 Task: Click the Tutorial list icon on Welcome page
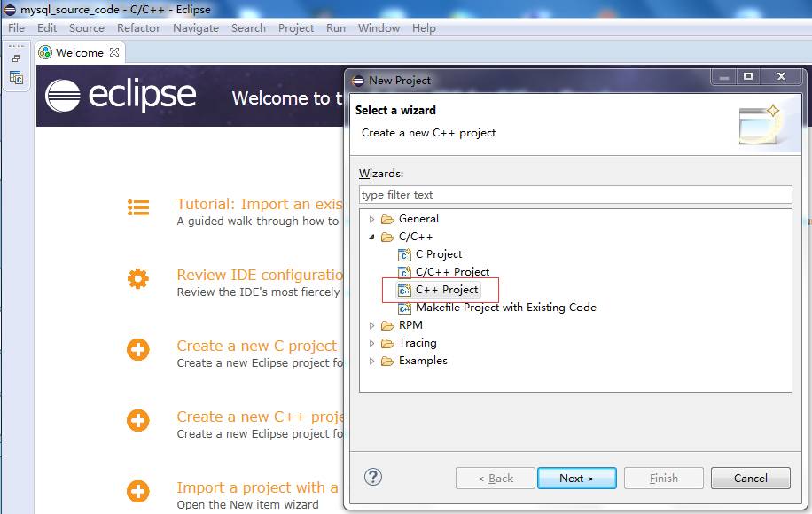[x=138, y=207]
